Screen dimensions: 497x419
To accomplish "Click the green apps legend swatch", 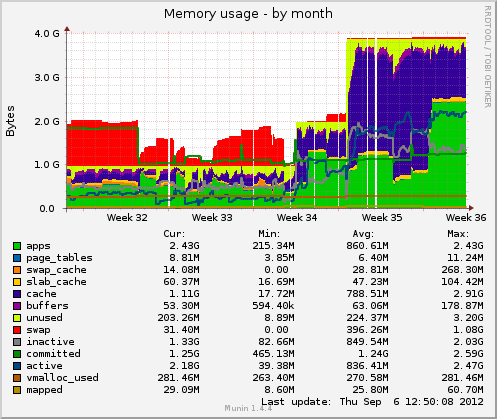I will (x=17, y=246).
